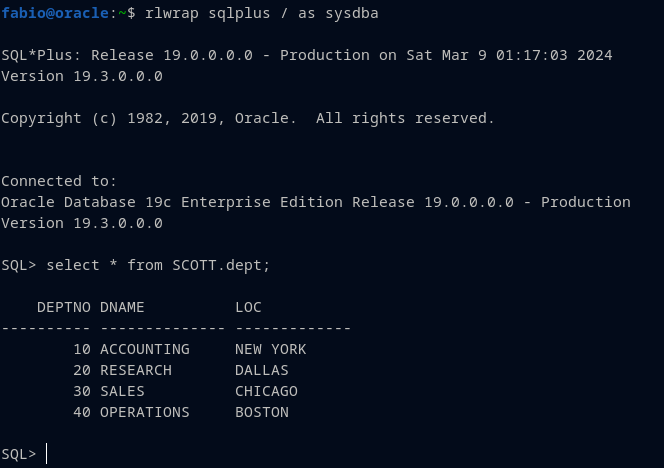The width and height of the screenshot is (664, 468).
Task: Click the 'select * from SCOTT.dept;' query text
Action: click(158, 265)
